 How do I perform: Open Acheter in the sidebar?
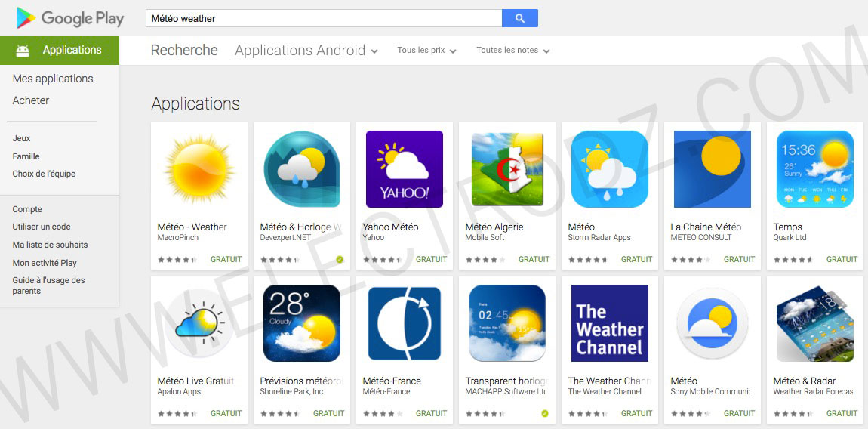(x=30, y=100)
